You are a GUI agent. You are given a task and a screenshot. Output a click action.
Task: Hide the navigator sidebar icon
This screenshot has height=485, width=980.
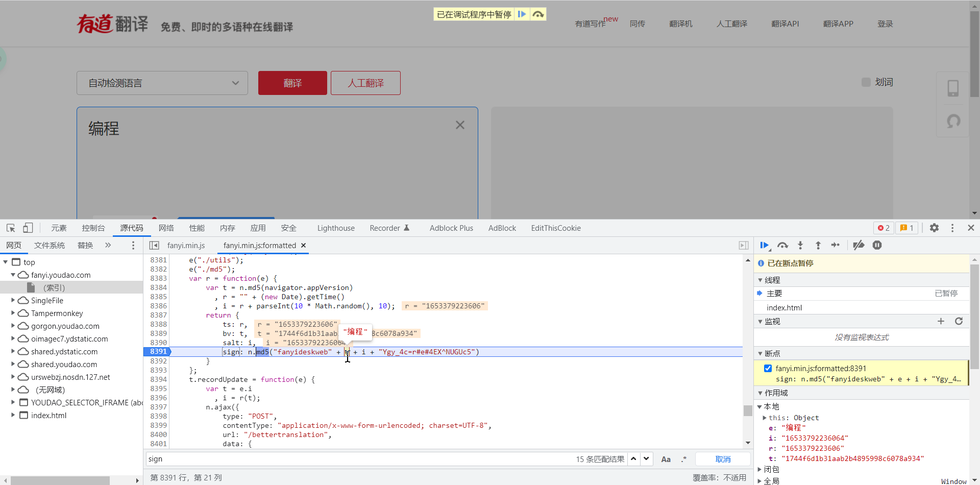pyautogui.click(x=154, y=246)
